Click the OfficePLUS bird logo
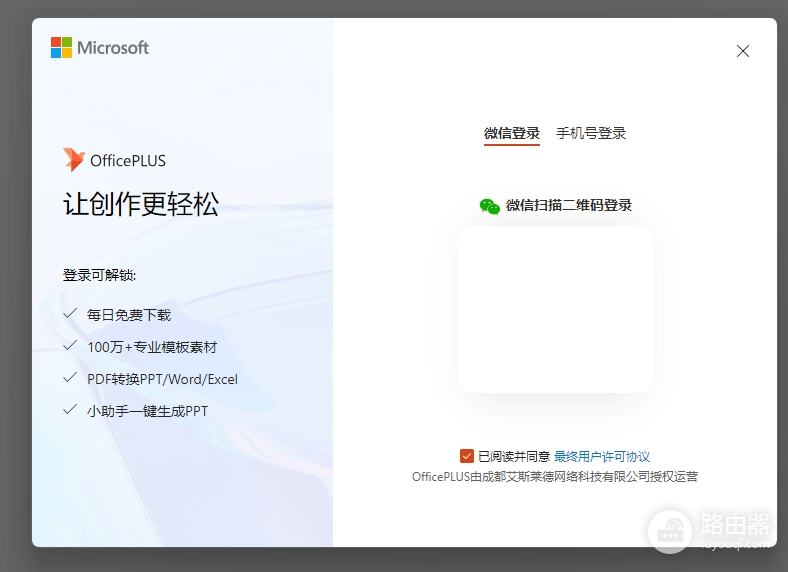The width and height of the screenshot is (788, 572). point(73,160)
